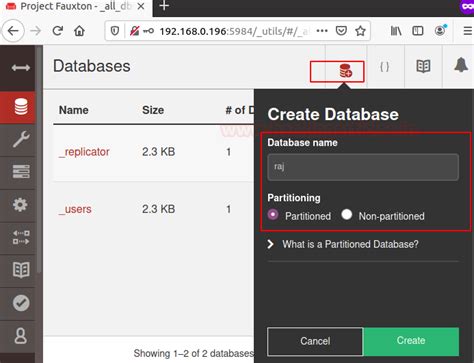
Task: Open the Databases sidebar icon
Action: [21, 107]
